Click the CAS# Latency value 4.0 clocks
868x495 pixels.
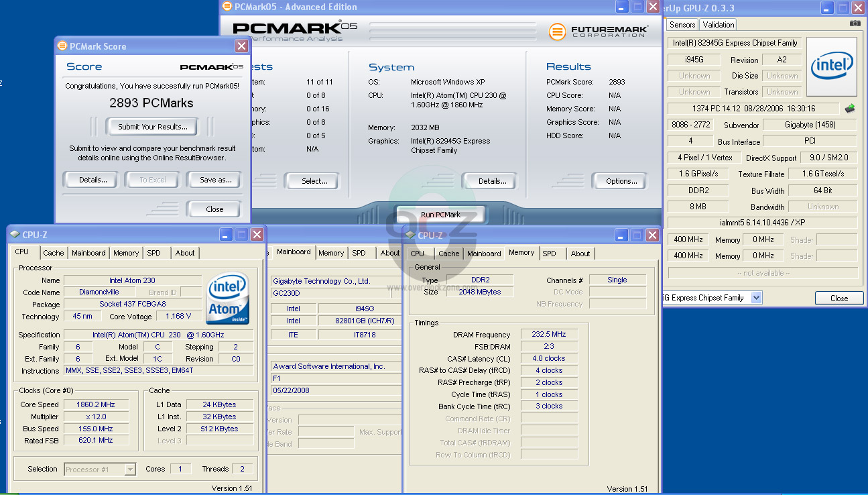549,359
